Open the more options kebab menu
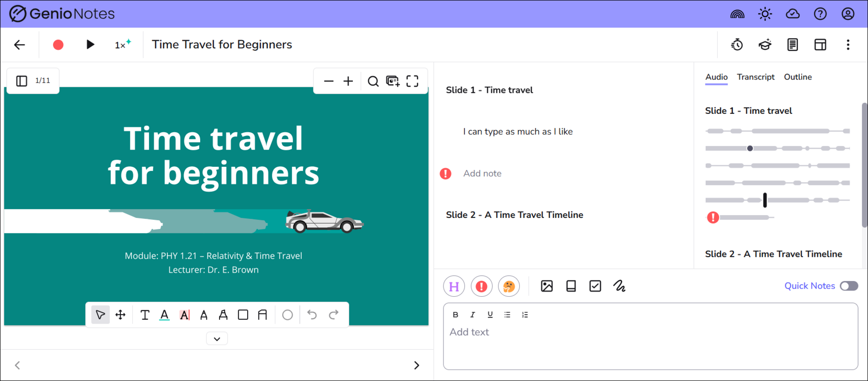This screenshot has width=868, height=381. (848, 45)
